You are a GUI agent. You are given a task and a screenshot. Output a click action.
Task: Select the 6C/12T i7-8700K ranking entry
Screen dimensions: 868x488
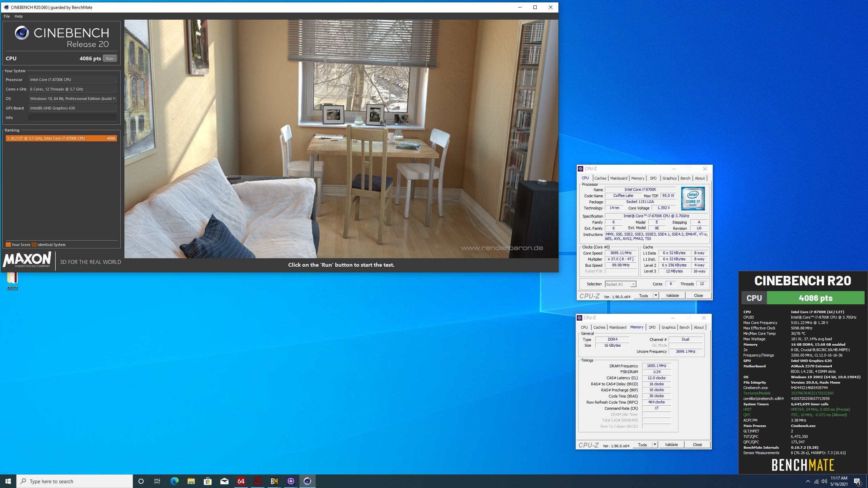coord(61,138)
